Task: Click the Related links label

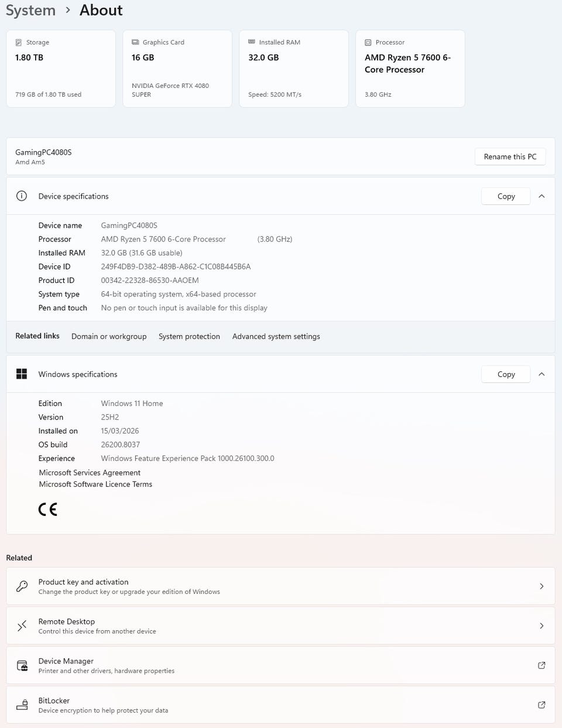Action: (x=37, y=336)
